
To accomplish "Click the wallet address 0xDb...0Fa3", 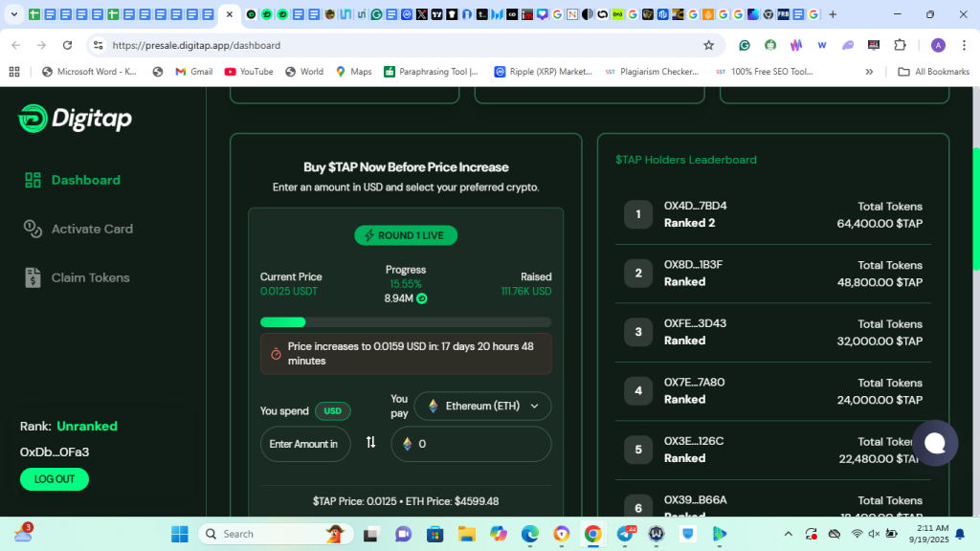I will (x=55, y=452).
